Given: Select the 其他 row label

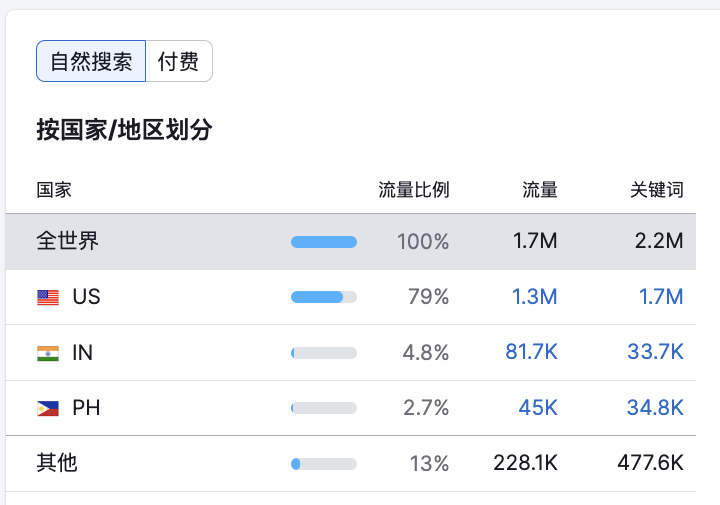Looking at the screenshot, I should tap(57, 463).
